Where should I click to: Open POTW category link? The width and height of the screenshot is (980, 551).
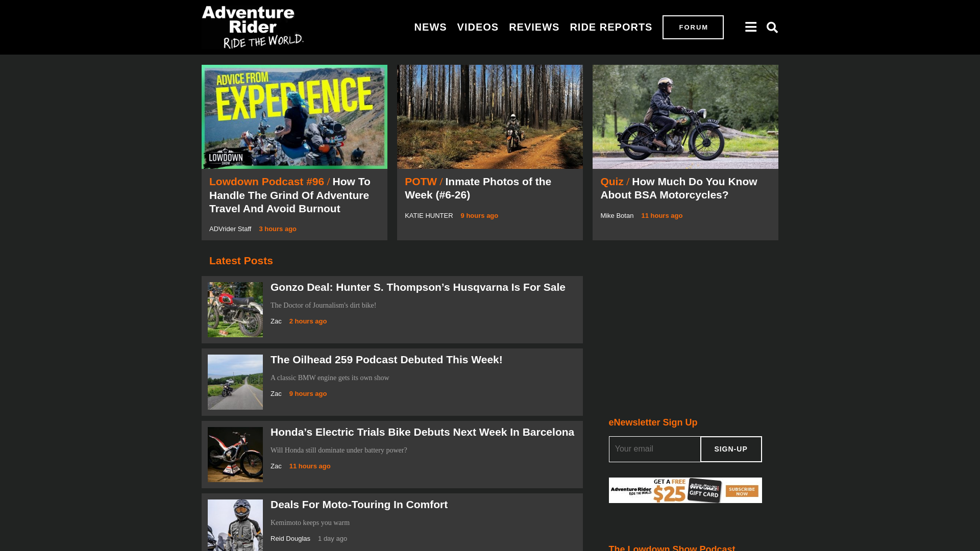click(x=421, y=182)
